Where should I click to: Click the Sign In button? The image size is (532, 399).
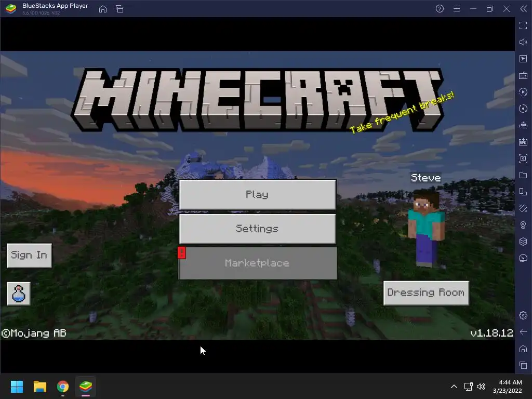pyautogui.click(x=29, y=255)
